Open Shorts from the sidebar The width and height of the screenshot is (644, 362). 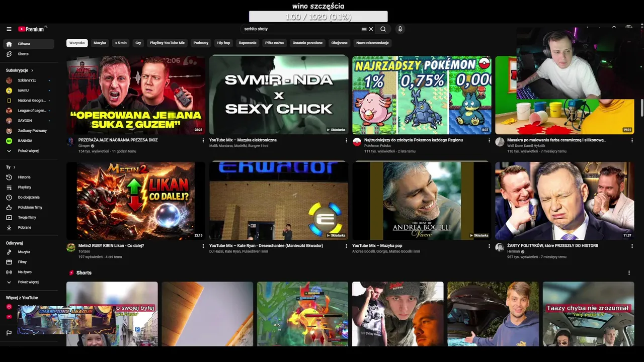pyautogui.click(x=30, y=54)
